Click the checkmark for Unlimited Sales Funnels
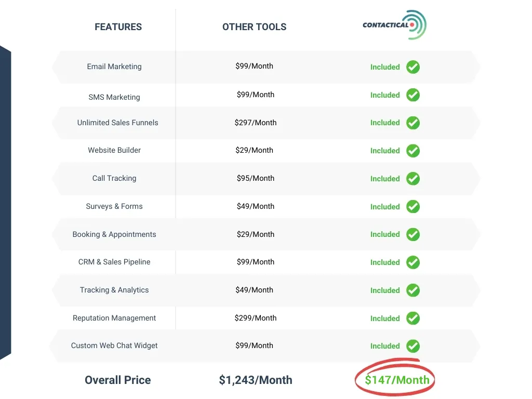 click(x=413, y=123)
